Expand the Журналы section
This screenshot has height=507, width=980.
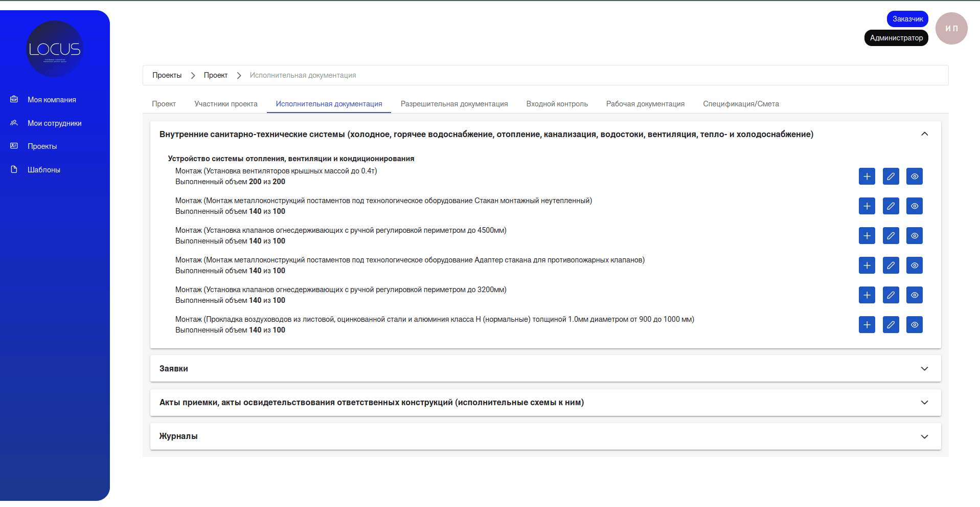point(924,436)
